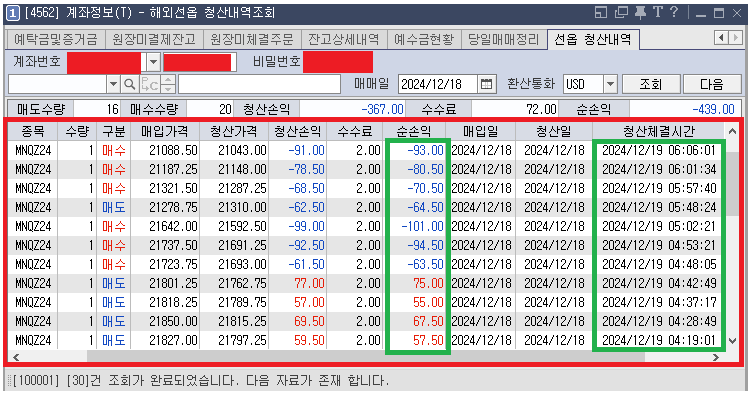Click the table's vertical scrollbar down arrow
The width and height of the screenshot is (751, 396).
pyautogui.click(x=732, y=341)
